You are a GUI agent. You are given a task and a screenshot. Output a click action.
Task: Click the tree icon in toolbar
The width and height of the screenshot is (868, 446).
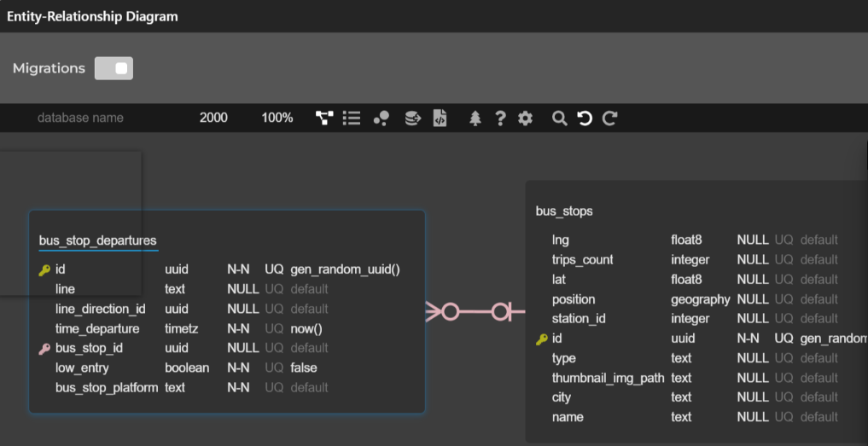click(x=475, y=119)
